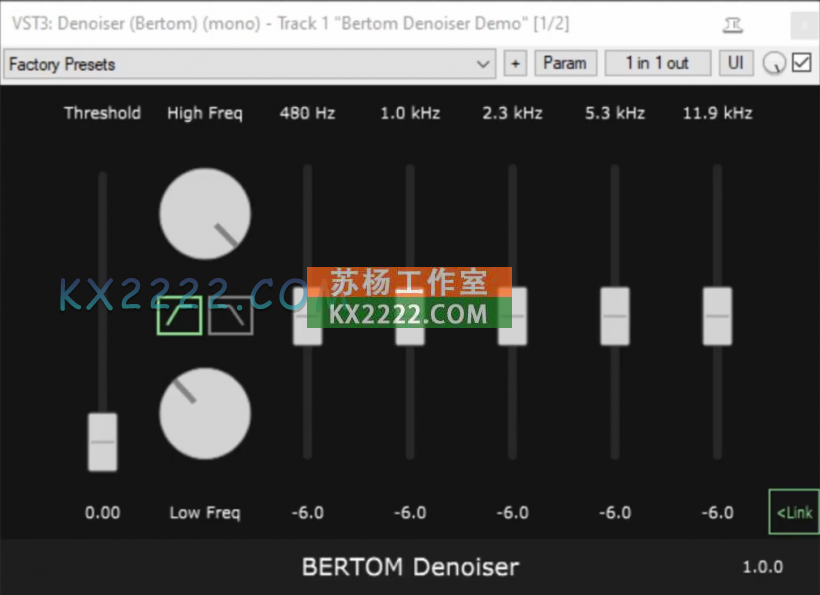Click the plus preset button
Viewport: 820px width, 595px height.
point(515,64)
